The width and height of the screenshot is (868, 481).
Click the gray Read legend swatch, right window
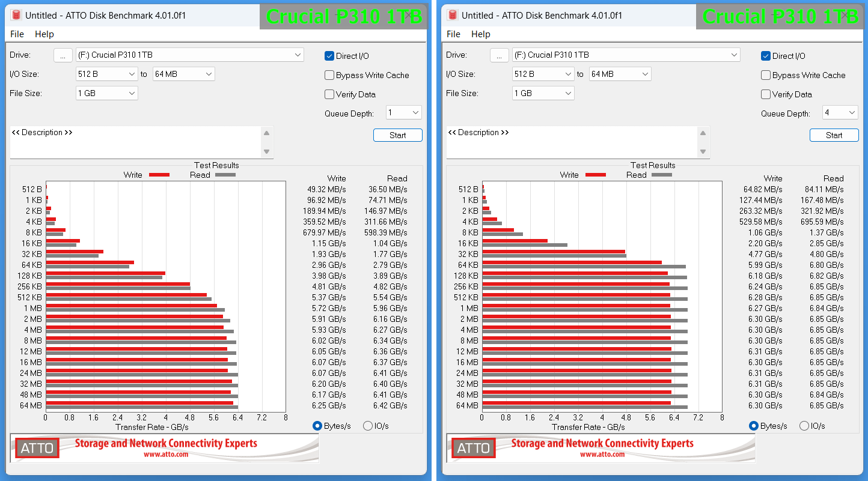pos(662,175)
